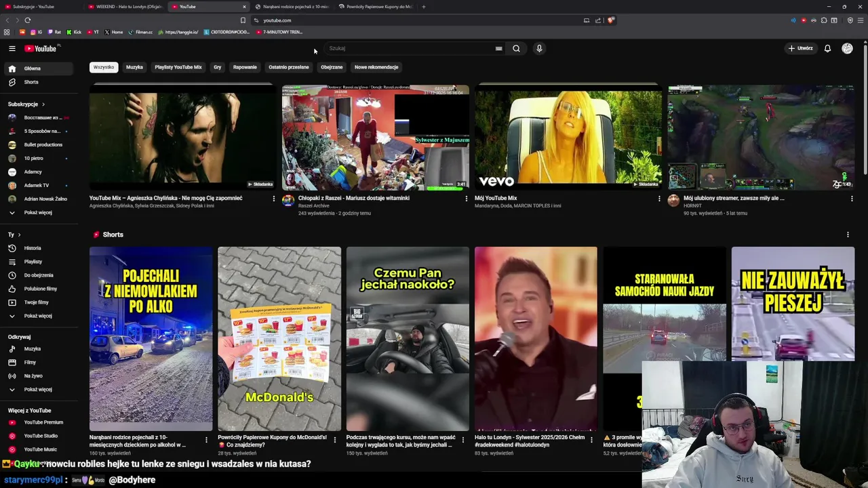Open the Adamek TV subscription

[40, 185]
